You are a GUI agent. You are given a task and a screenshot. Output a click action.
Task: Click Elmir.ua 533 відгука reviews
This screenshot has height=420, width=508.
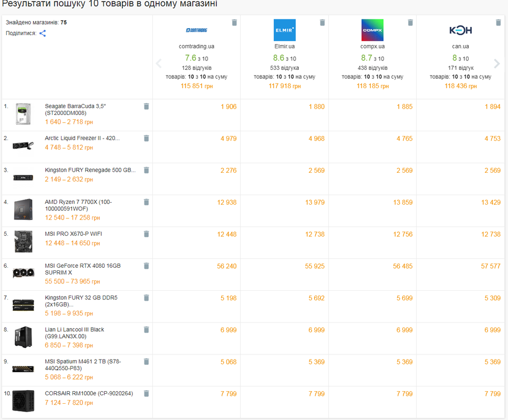(x=284, y=68)
